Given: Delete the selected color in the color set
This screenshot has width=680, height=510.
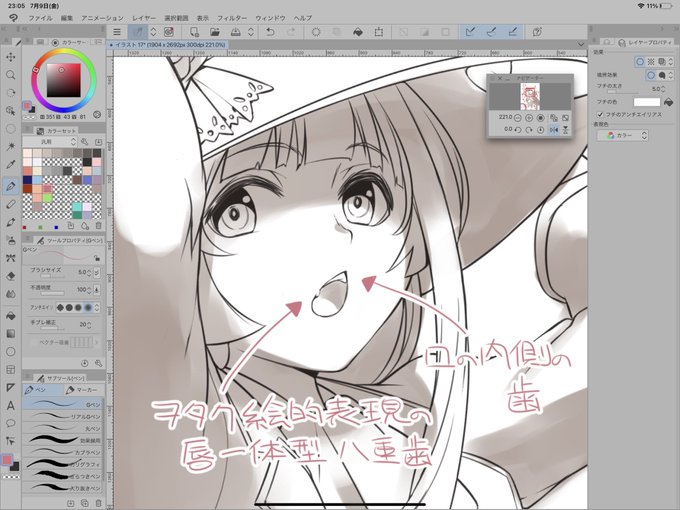Looking at the screenshot, I should point(98,226).
